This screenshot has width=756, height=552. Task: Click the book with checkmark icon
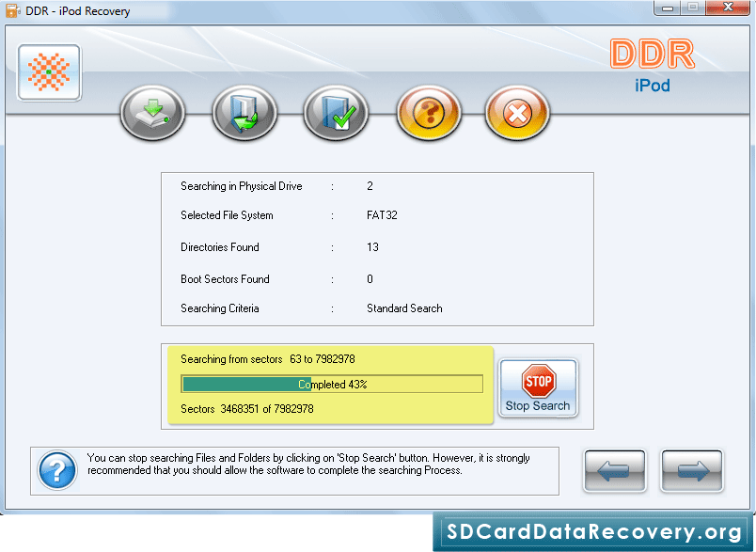(x=336, y=113)
